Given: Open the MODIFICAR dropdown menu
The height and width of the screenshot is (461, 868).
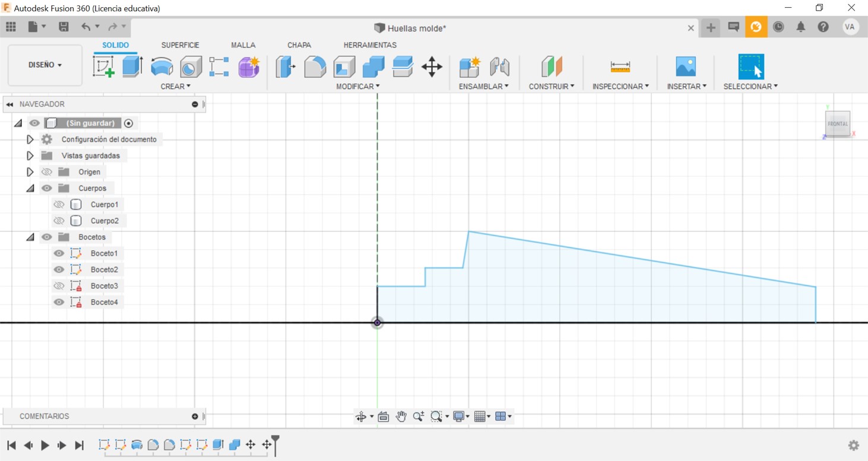Looking at the screenshot, I should click(x=358, y=87).
